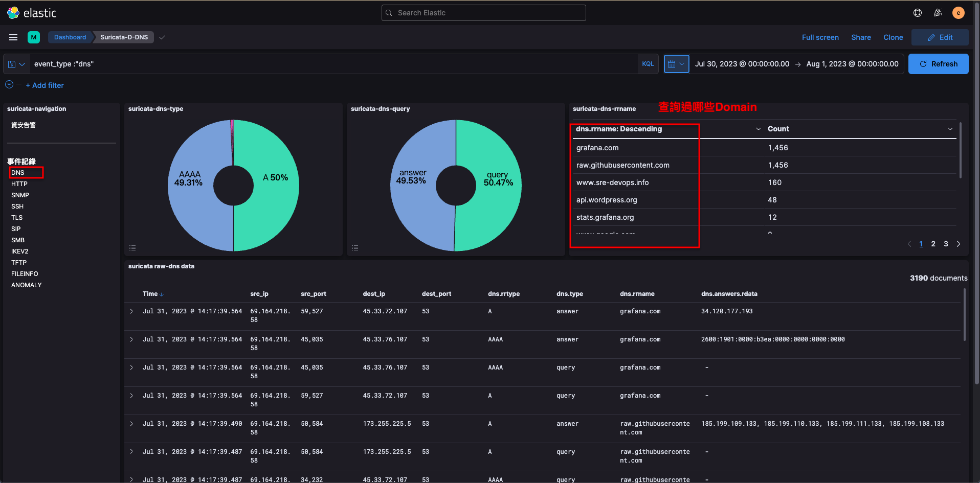This screenshot has width=980, height=483.
Task: Click grafana.com in rrname table
Action: pyautogui.click(x=597, y=148)
